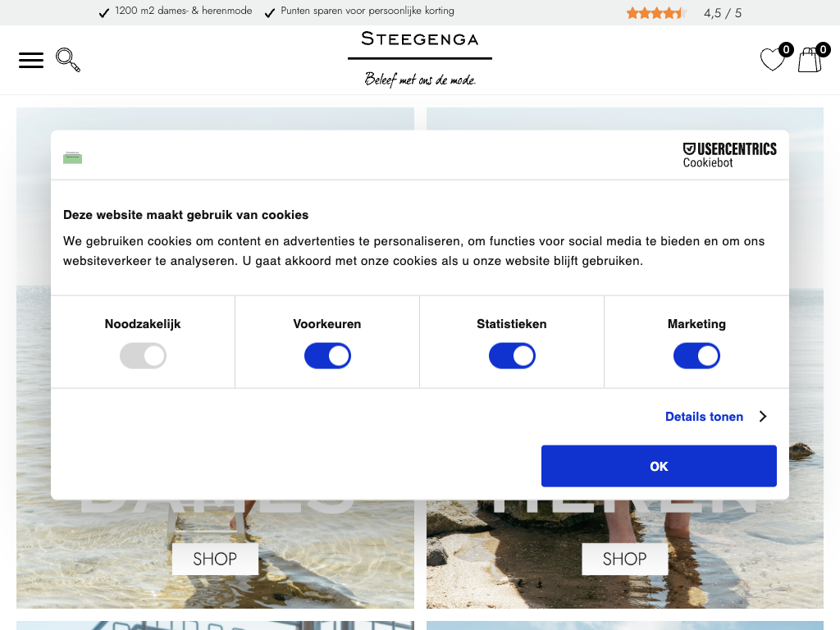The width and height of the screenshot is (840, 630).
Task: Switch off the Marketing cookies toggle
Action: click(696, 356)
